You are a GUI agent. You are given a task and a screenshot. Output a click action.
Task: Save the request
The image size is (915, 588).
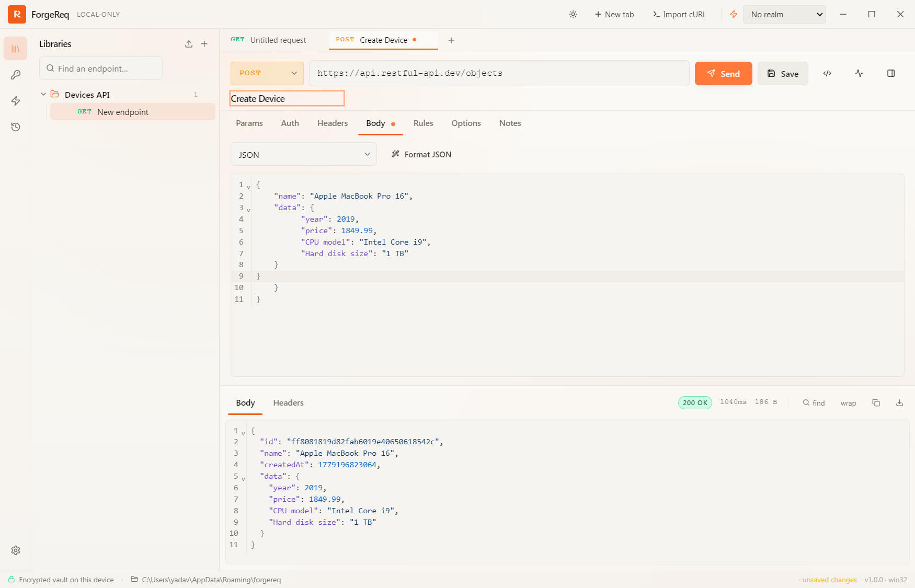[783, 73]
